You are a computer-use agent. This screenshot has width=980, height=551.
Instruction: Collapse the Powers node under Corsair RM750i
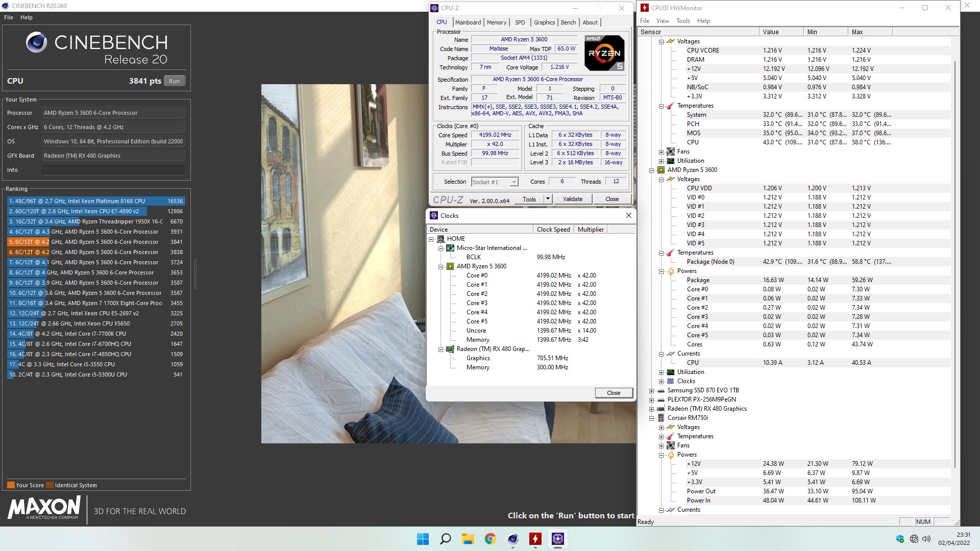coord(661,455)
